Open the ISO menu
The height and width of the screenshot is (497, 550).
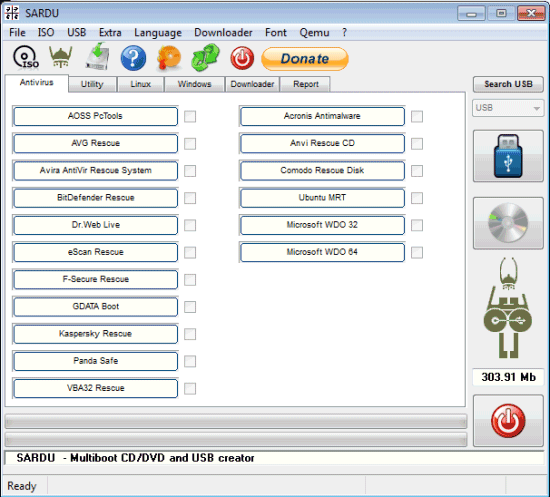[x=46, y=33]
